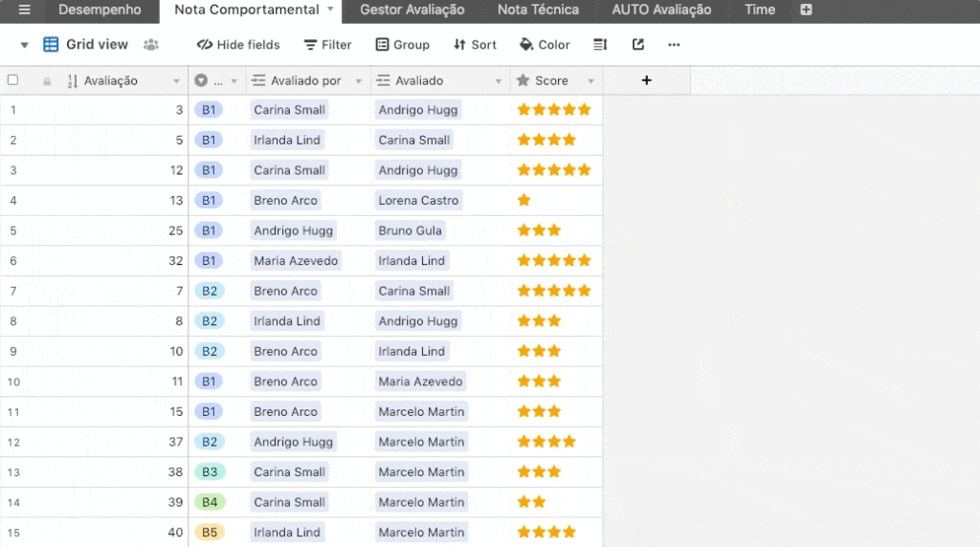Open the single-select column dropdown

[234, 81]
